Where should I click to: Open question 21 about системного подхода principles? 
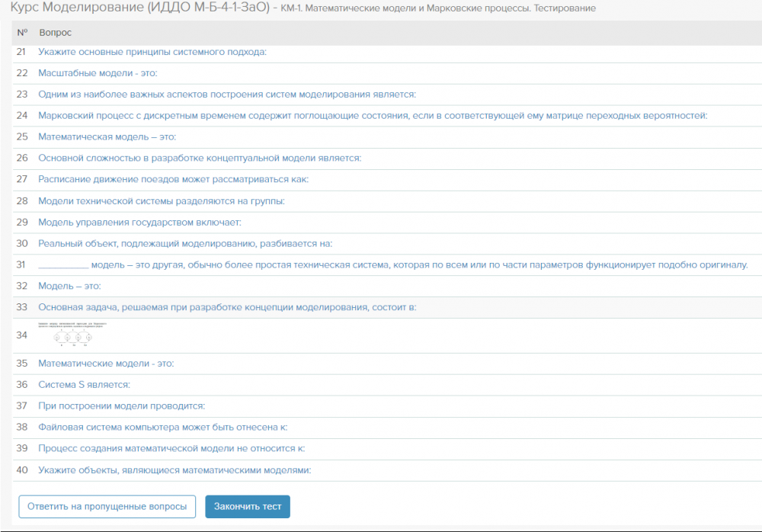tap(152, 52)
